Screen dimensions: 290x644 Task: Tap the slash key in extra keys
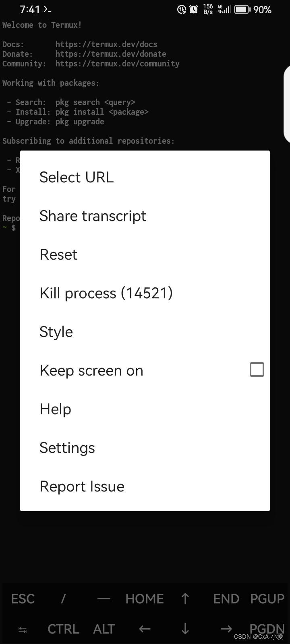63,599
